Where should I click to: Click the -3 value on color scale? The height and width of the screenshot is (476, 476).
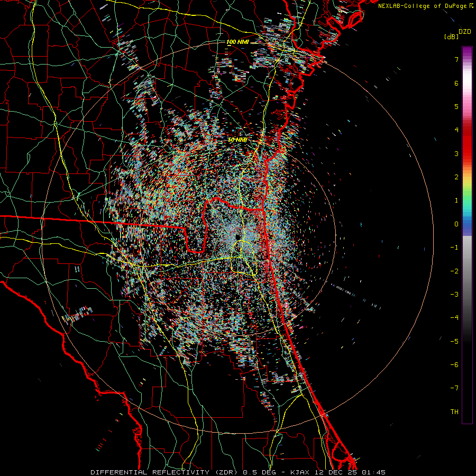pos(454,295)
